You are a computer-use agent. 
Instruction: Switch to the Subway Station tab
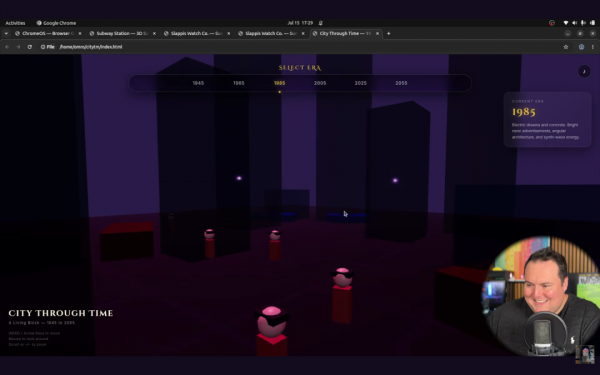[x=122, y=33]
